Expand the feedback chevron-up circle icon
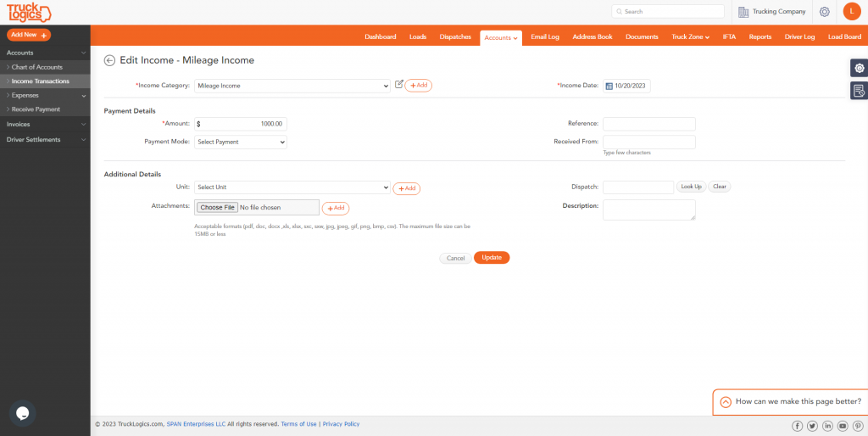Image resolution: width=868 pixels, height=436 pixels. (x=726, y=402)
